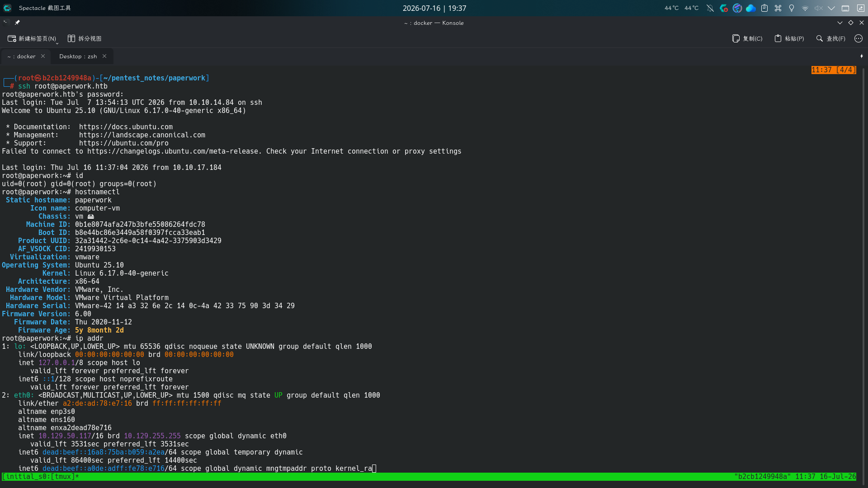The height and width of the screenshot is (488, 868).
Task: Click the command-key symbol tray icon
Action: click(x=778, y=8)
